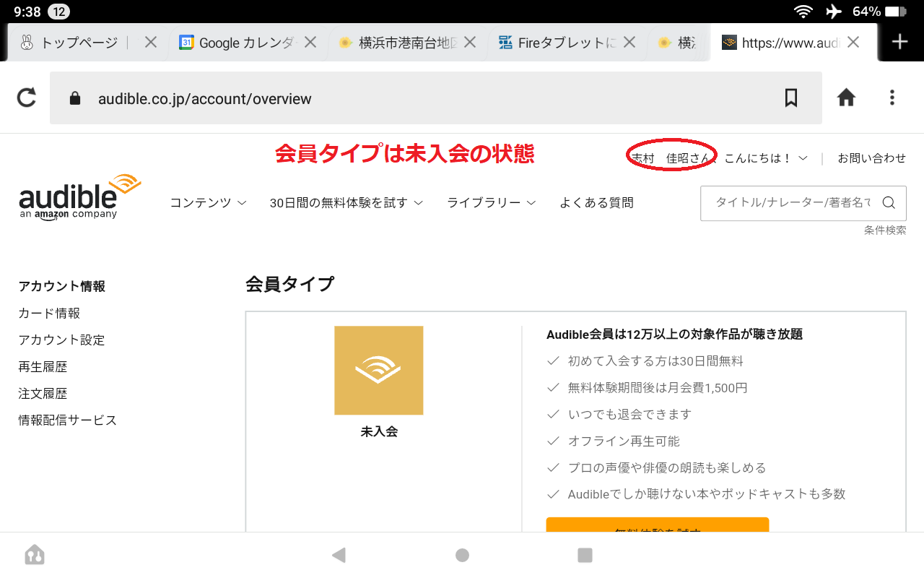The width and height of the screenshot is (924, 578).
Task: Close the トップページ tab
Action: [x=151, y=43]
